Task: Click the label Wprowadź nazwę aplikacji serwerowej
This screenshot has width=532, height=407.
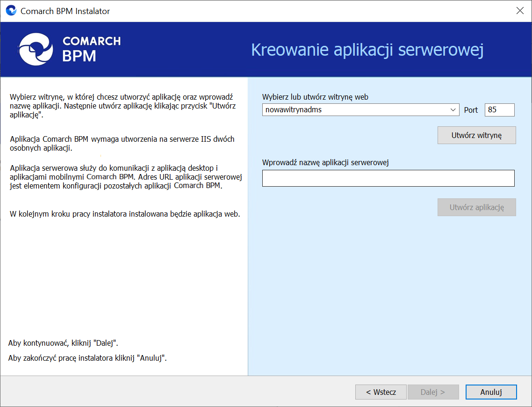Action: click(x=325, y=163)
